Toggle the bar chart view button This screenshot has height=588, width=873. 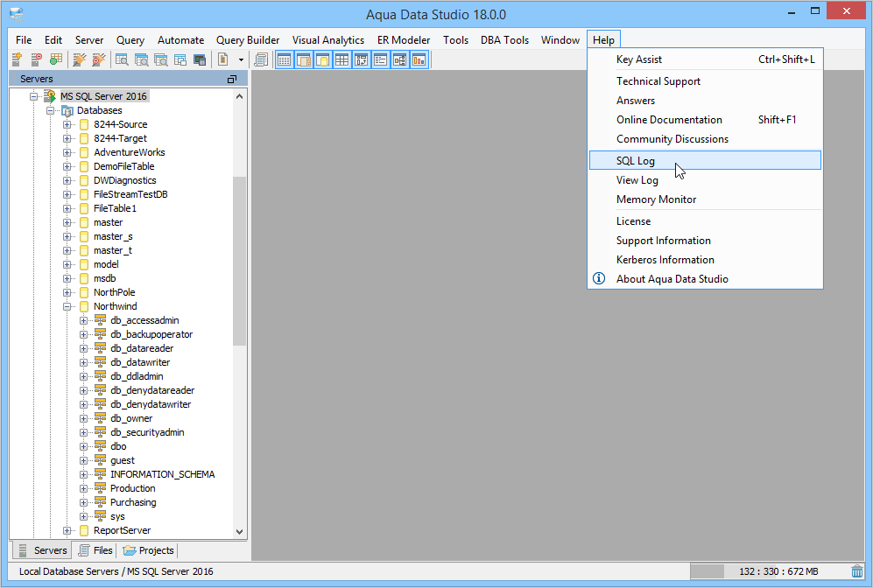pyautogui.click(x=419, y=59)
